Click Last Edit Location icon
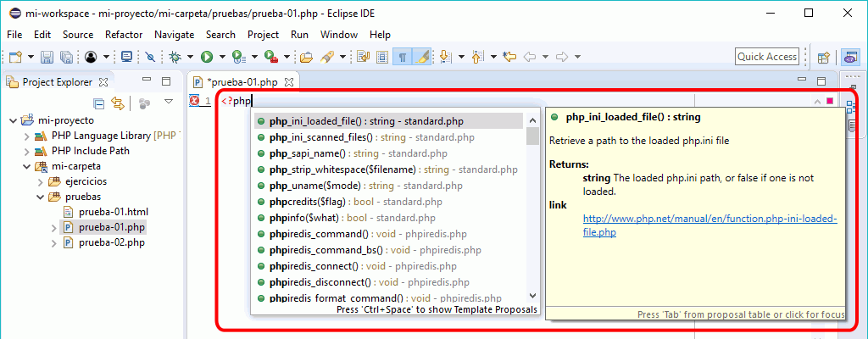The height and width of the screenshot is (339, 868). (509, 57)
